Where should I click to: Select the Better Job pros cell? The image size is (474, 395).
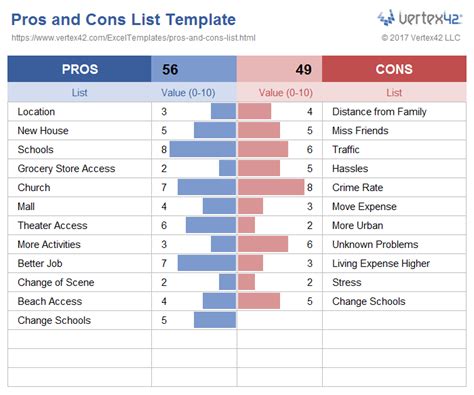coord(79,263)
